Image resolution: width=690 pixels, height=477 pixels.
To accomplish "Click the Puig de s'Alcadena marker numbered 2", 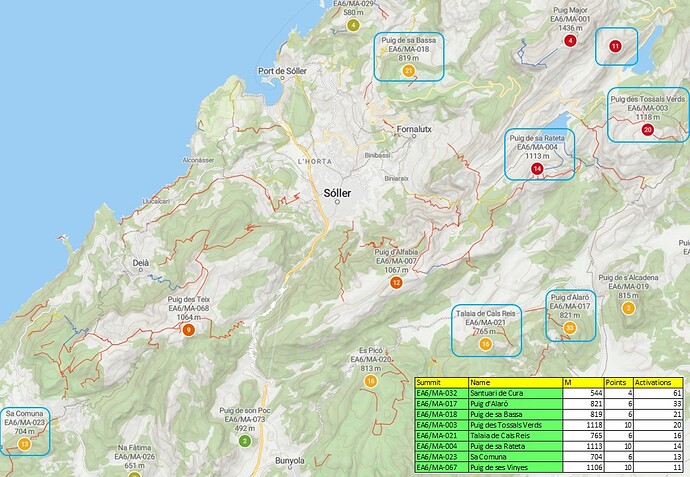I will pos(628,308).
